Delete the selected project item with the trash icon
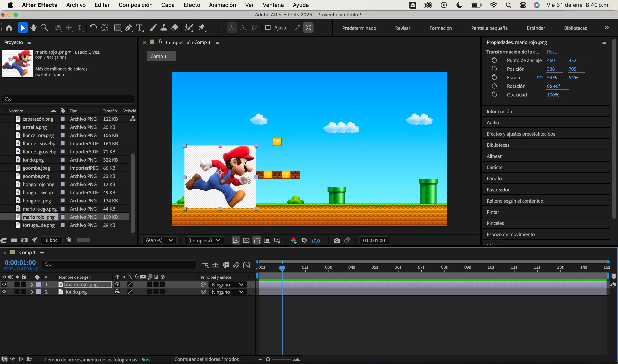The height and width of the screenshot is (364, 618). 68,240
